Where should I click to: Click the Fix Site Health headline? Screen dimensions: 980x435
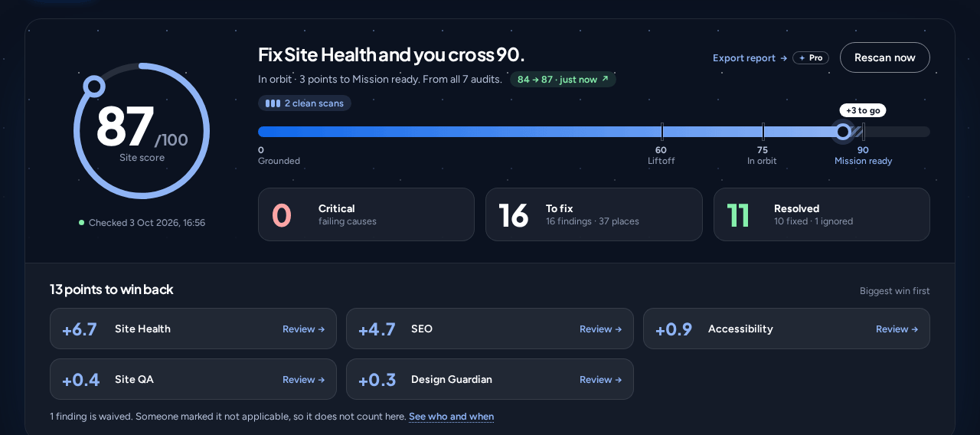coord(391,54)
